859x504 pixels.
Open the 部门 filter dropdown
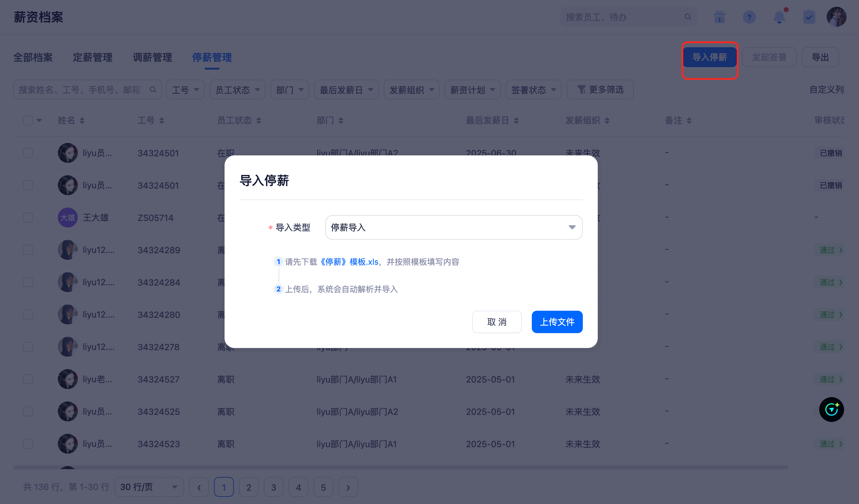[290, 89]
